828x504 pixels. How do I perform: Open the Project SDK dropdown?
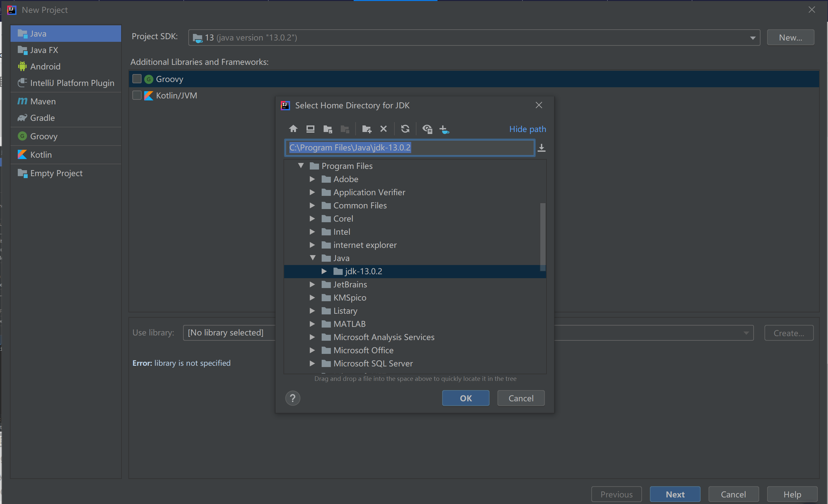pyautogui.click(x=752, y=38)
